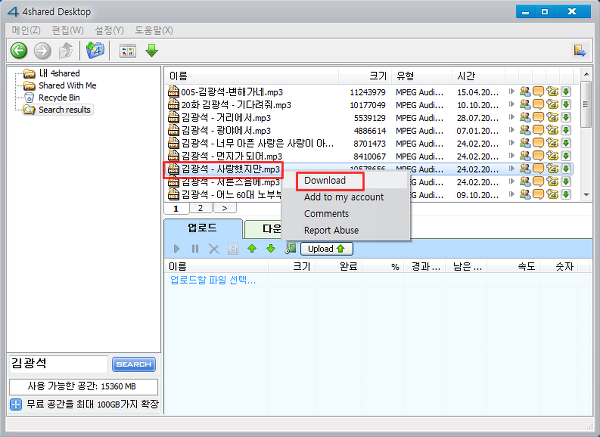Select the file 005-김광석-변해가네.mp3
The width and height of the screenshot is (600, 437).
coord(232,92)
